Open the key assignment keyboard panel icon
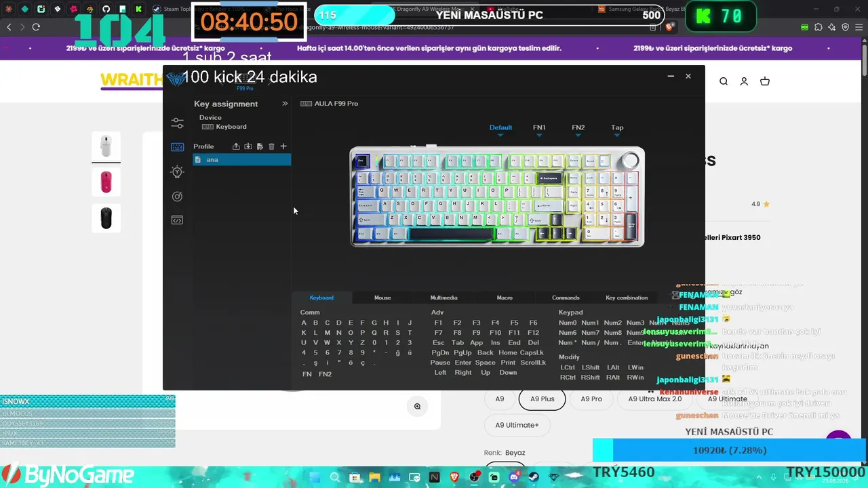868x488 pixels. pos(177,147)
